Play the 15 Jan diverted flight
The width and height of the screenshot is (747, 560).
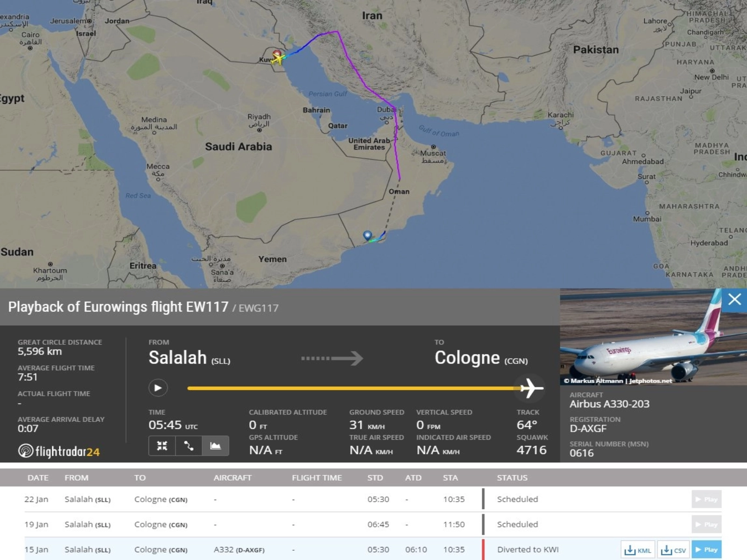coord(706,550)
